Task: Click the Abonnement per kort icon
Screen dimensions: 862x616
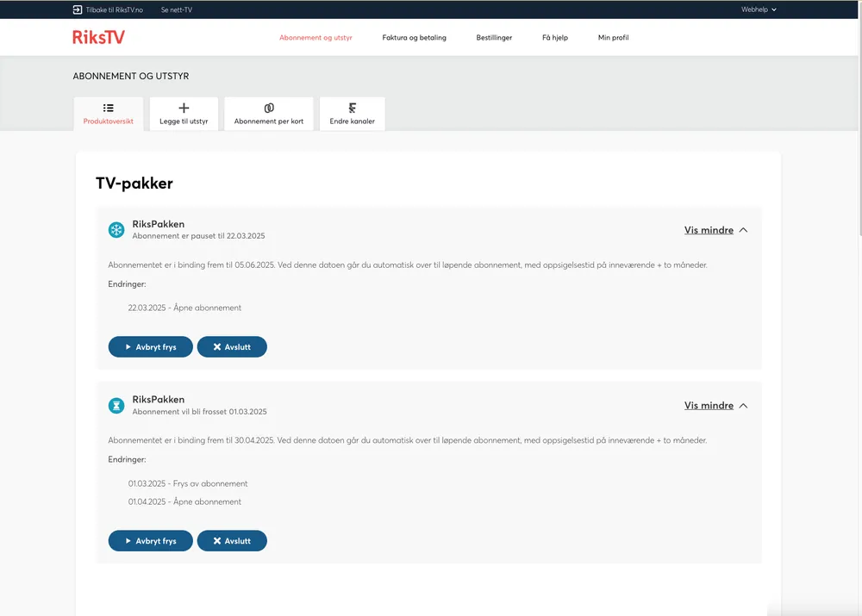Action: 269,108
